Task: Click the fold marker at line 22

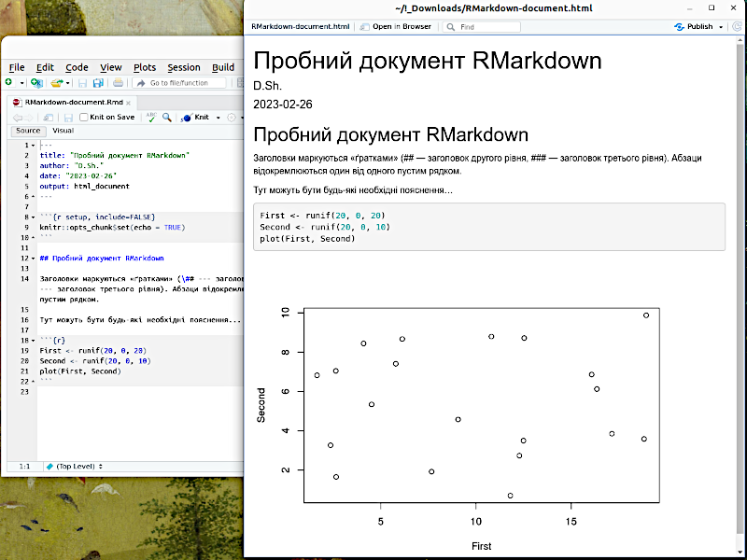Action: (33, 382)
